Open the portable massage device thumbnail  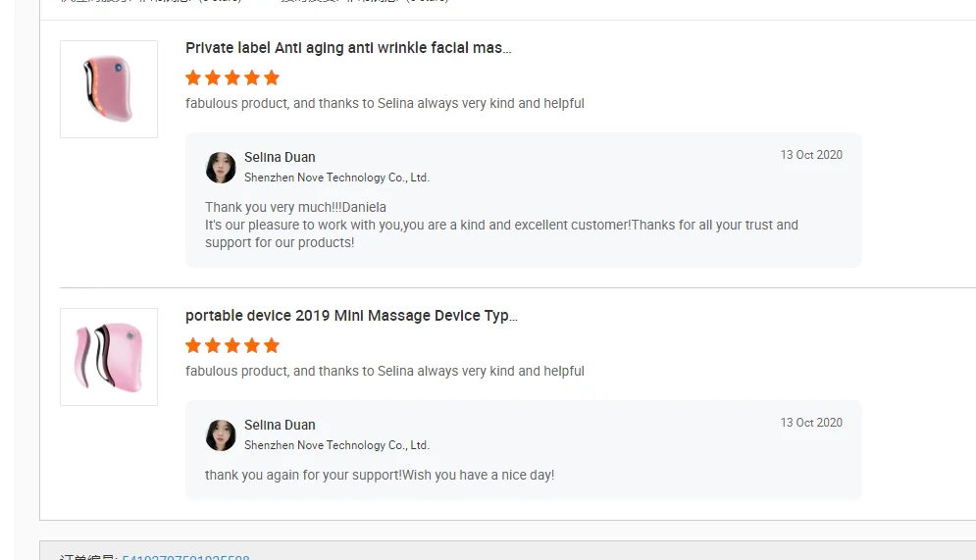(x=109, y=357)
